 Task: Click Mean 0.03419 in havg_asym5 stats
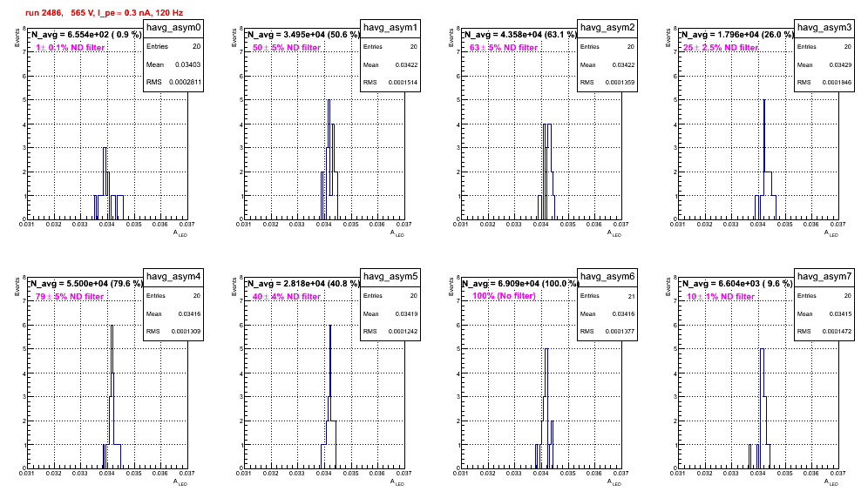click(390, 313)
